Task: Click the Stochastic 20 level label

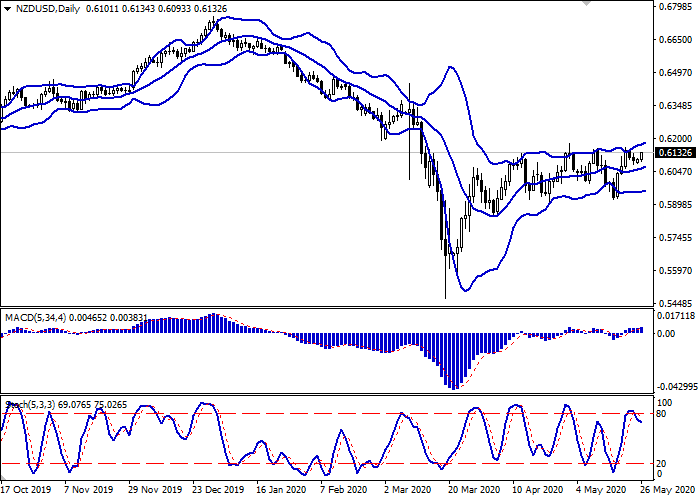Action: [x=660, y=463]
